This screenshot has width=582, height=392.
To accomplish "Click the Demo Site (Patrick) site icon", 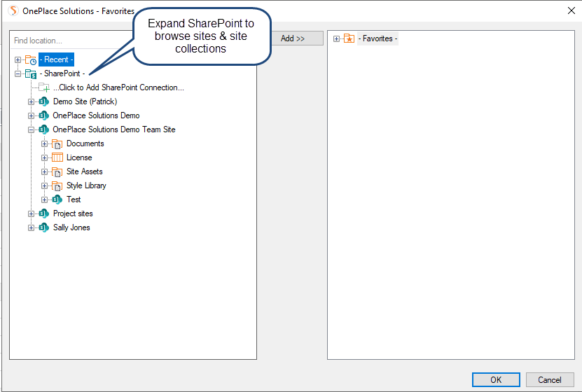I will pyautogui.click(x=44, y=102).
